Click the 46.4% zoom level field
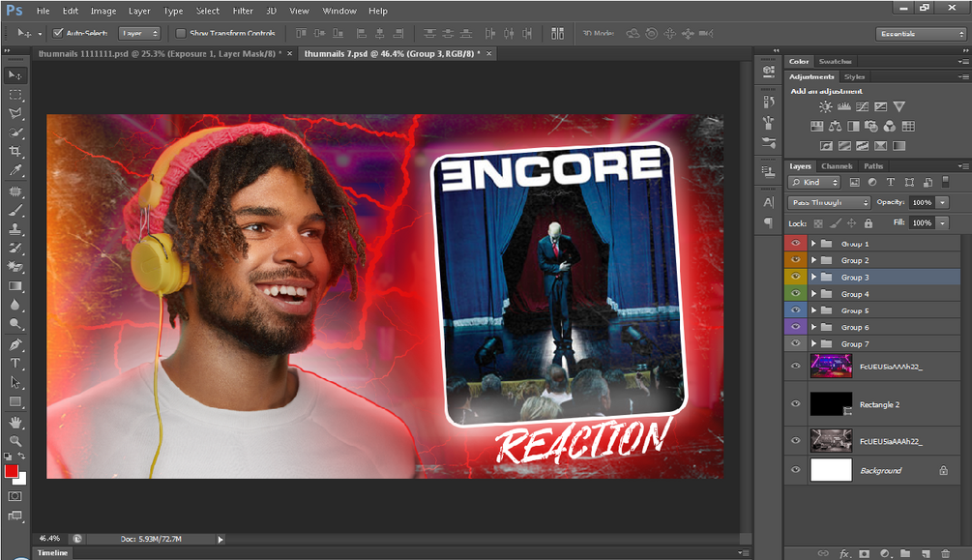 [50, 539]
